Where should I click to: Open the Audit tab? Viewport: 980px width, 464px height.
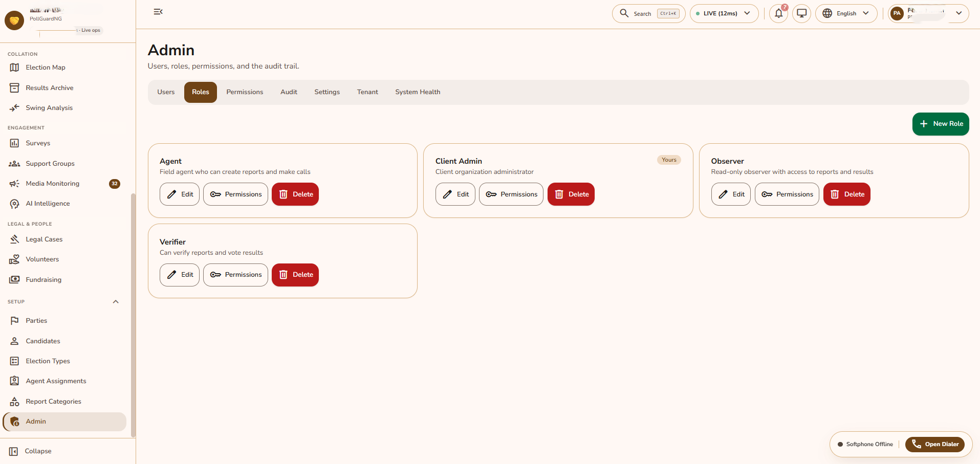pyautogui.click(x=289, y=92)
